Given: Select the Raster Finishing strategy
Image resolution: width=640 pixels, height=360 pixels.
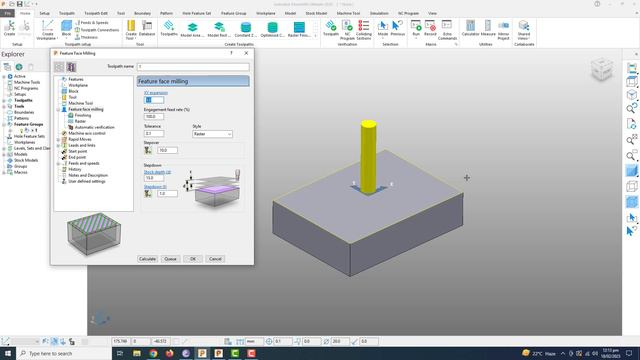Looking at the screenshot, I should click(299, 29).
